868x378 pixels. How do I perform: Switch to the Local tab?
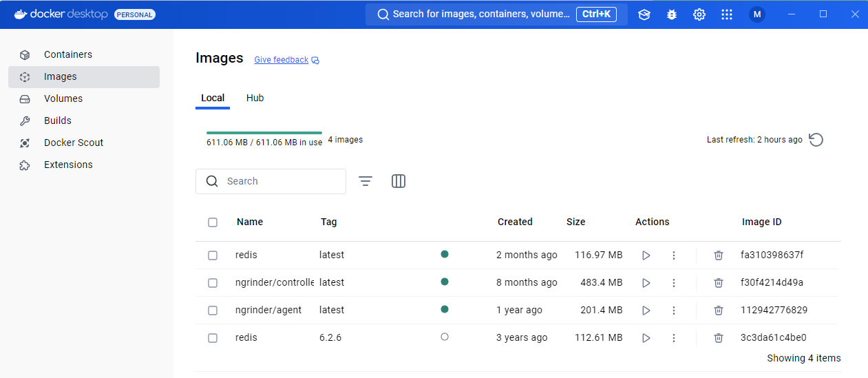click(x=213, y=98)
